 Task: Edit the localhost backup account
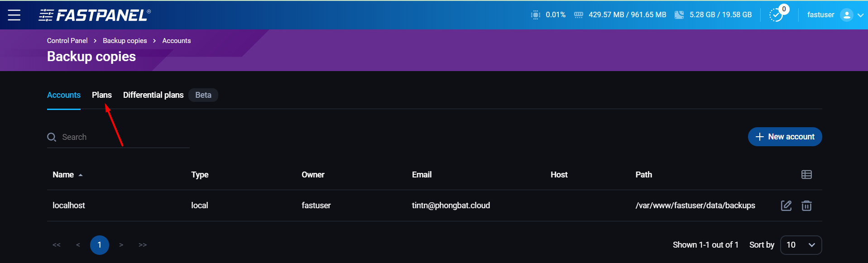786,206
